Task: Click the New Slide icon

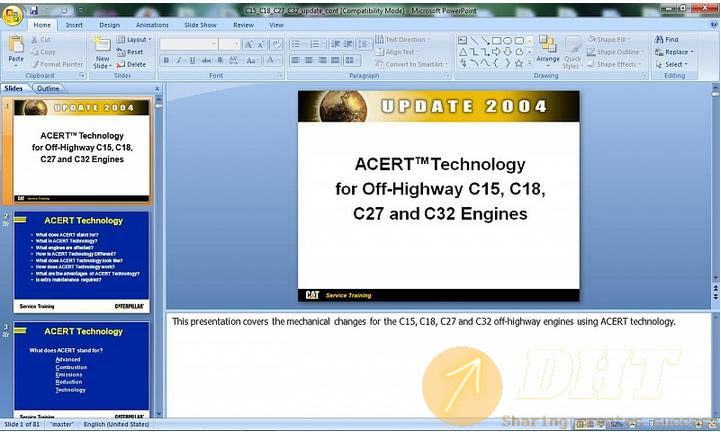Action: (102, 45)
